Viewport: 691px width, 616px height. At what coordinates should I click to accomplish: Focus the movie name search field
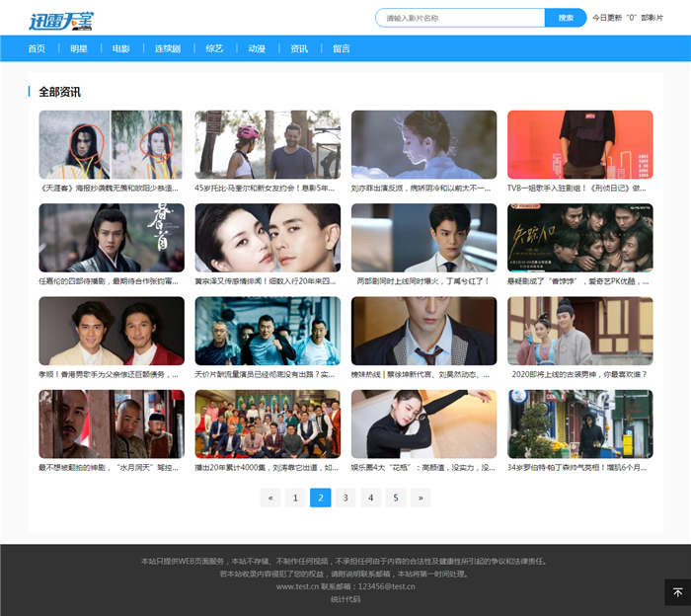pyautogui.click(x=460, y=18)
